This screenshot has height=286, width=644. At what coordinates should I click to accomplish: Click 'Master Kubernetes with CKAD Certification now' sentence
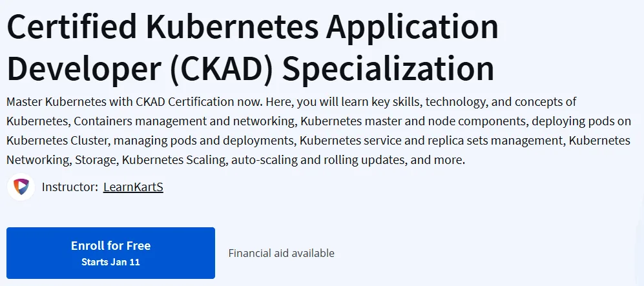click(x=134, y=102)
